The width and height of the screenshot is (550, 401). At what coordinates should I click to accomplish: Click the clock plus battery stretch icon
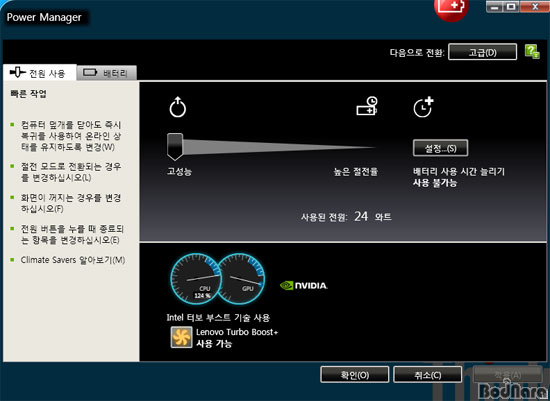pyautogui.click(x=423, y=107)
